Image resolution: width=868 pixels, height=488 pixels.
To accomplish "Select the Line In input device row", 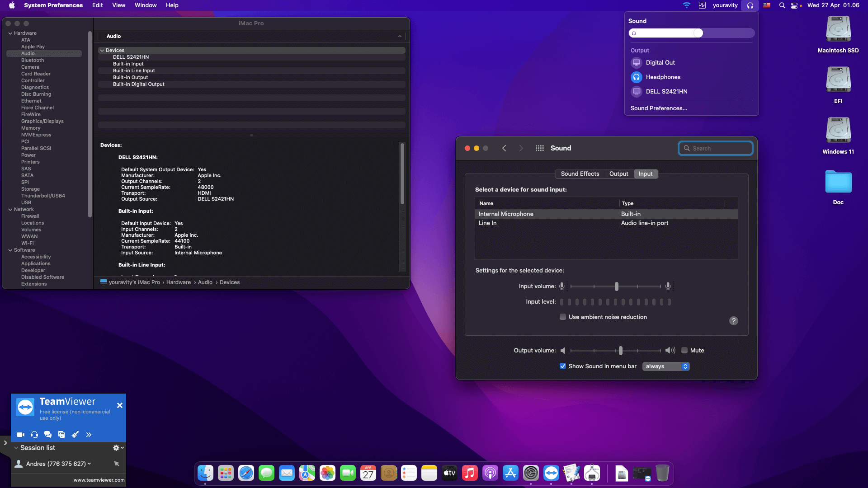I will point(606,223).
